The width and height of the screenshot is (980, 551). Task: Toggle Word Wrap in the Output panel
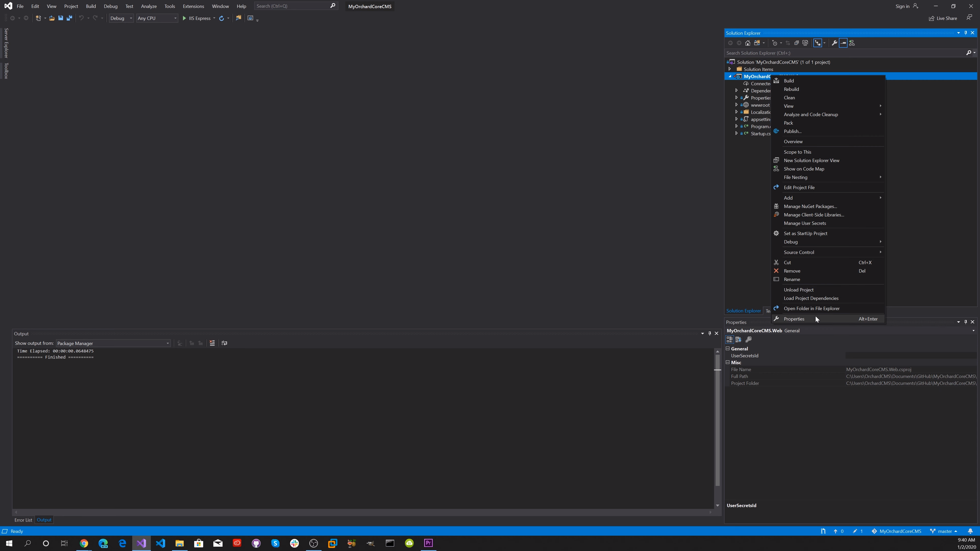point(225,343)
